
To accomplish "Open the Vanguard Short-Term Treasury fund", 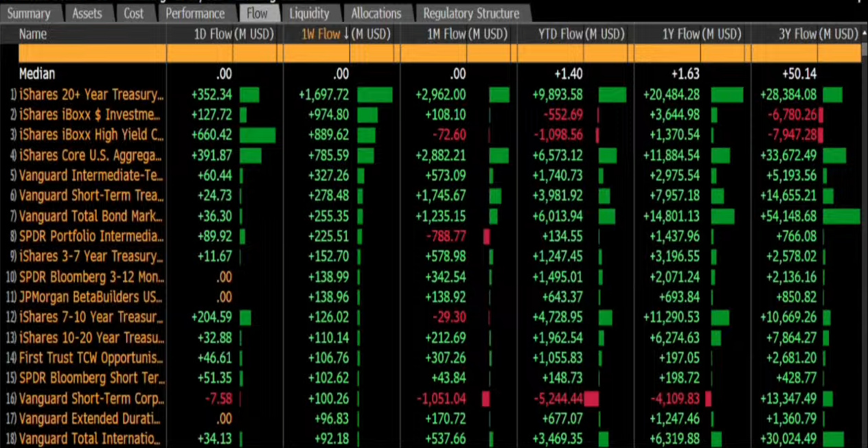I will [91, 196].
